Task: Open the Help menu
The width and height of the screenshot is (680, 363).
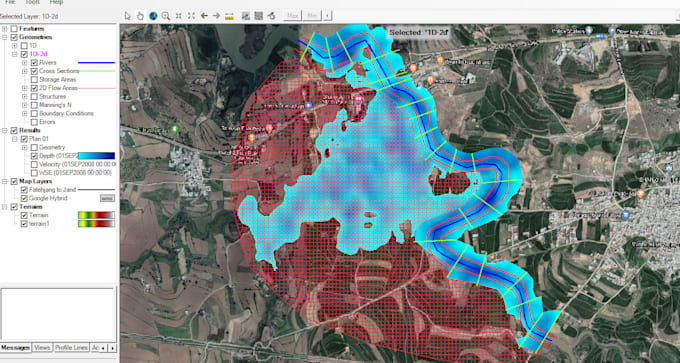Action: point(56,2)
